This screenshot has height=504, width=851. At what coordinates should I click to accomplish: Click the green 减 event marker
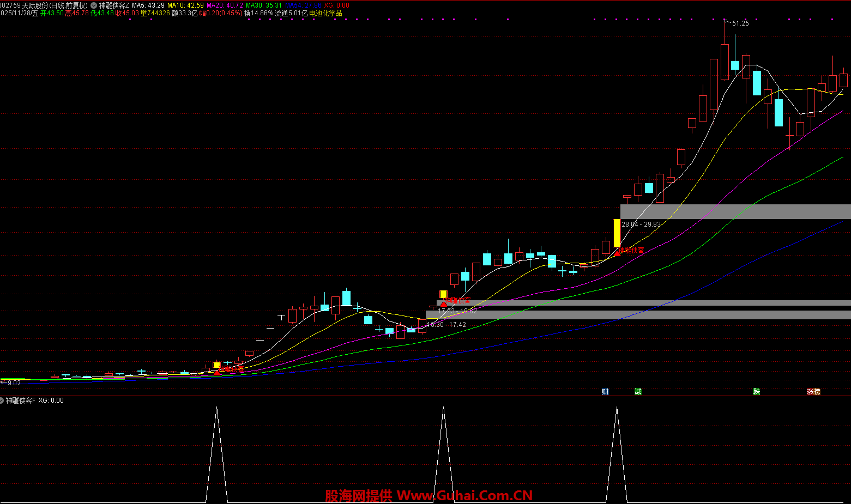coord(638,391)
